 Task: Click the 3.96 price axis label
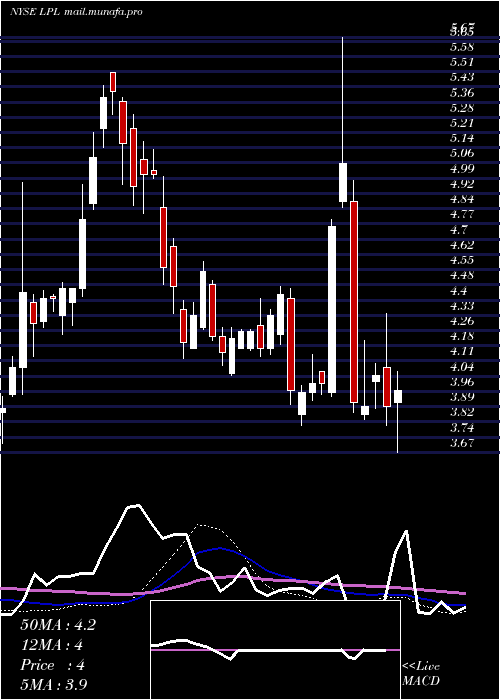pyautogui.click(x=462, y=382)
